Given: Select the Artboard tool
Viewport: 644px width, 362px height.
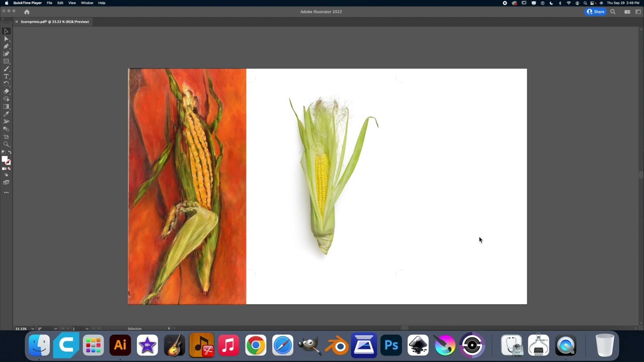Looking at the screenshot, I should point(7,137).
